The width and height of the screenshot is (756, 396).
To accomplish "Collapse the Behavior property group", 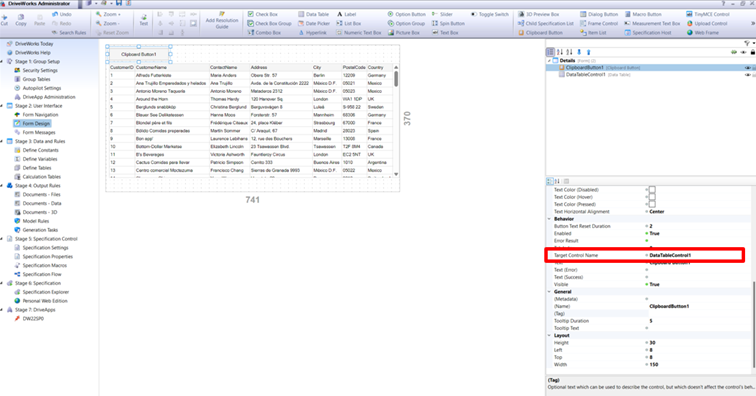I will pyautogui.click(x=549, y=219).
